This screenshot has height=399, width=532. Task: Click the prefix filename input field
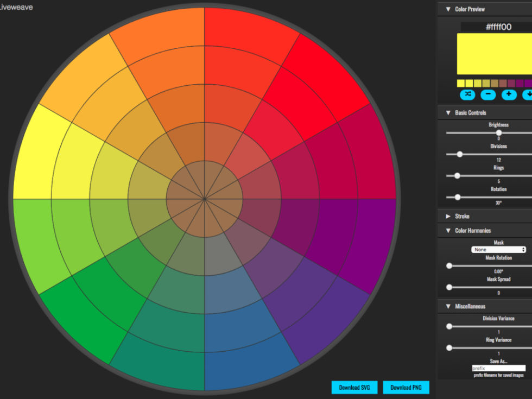(x=499, y=368)
